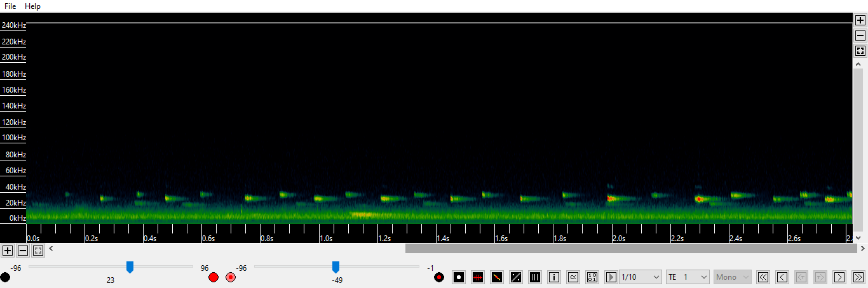Screen dimensions: 868x288
Task: Click the orange diagonal line icon
Action: tap(497, 277)
